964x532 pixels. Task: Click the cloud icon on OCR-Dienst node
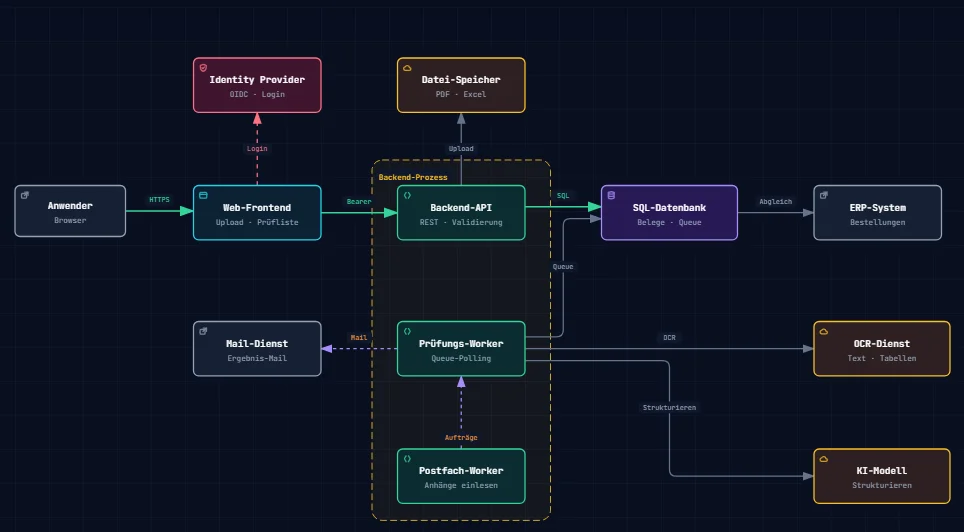824,331
